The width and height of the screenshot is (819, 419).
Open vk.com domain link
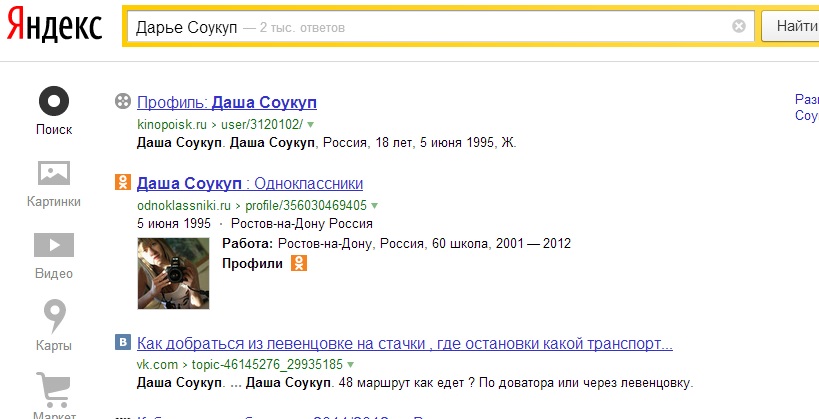(x=157, y=364)
